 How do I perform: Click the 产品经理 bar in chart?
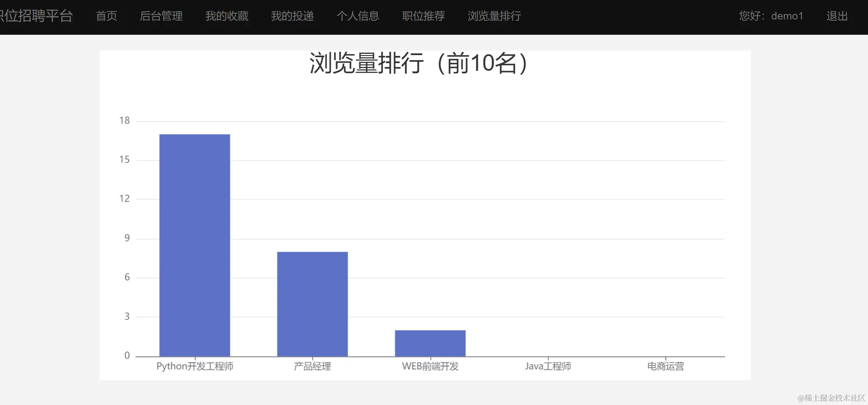point(312,304)
